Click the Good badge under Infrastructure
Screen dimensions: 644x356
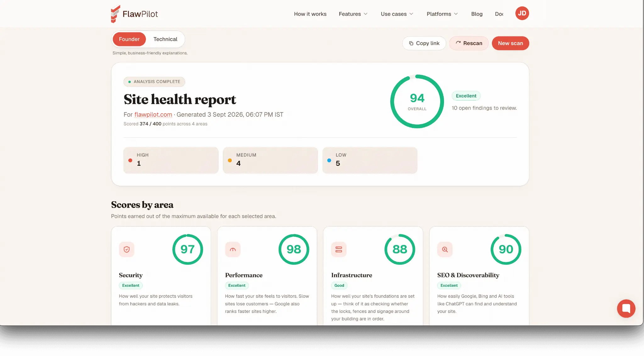339,286
